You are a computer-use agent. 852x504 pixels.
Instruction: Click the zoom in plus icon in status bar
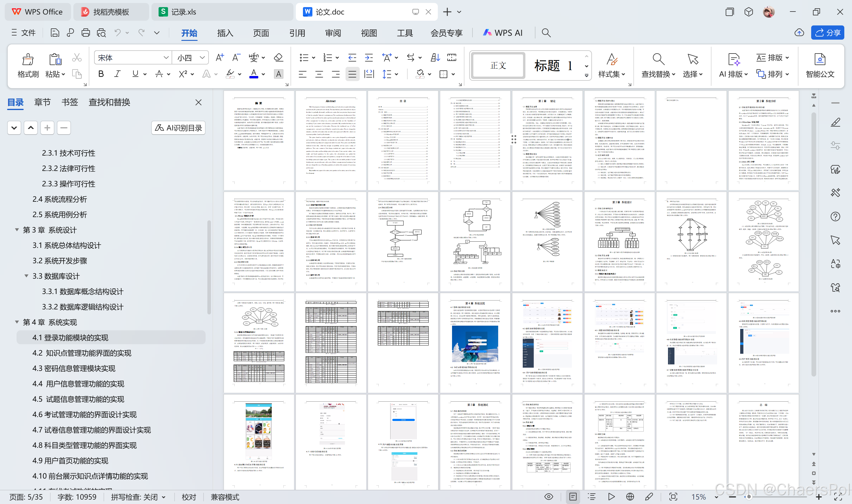[x=819, y=497]
